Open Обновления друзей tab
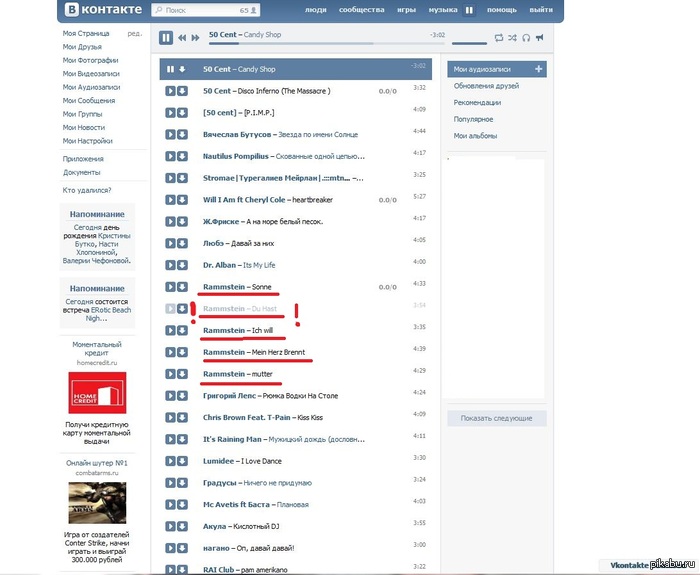This screenshot has height=575, width=700. click(x=486, y=86)
